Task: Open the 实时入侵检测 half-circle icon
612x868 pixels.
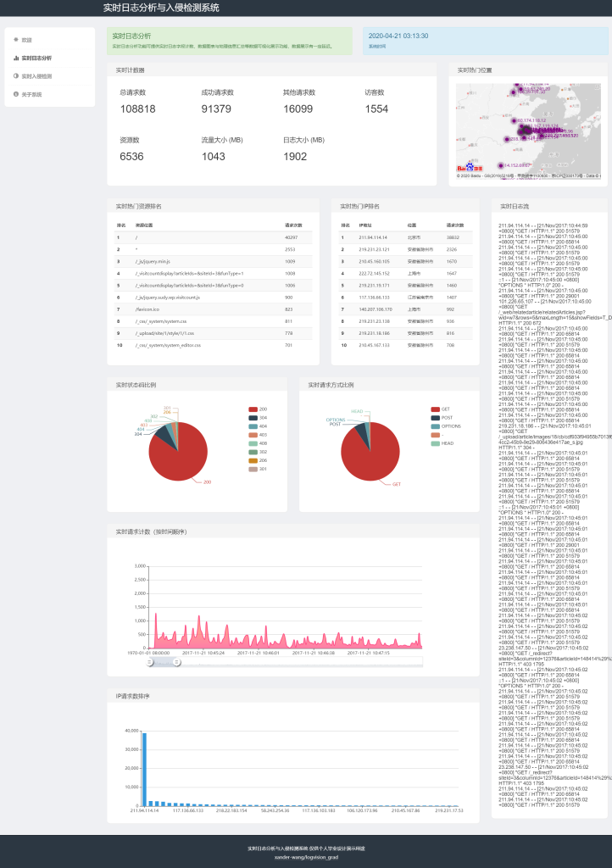Action: pos(16,76)
